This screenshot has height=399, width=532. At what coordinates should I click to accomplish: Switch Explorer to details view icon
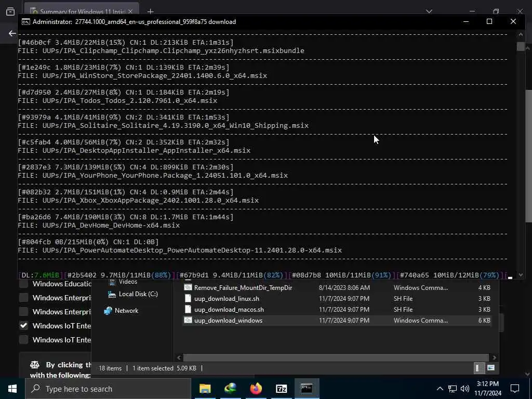point(477,368)
